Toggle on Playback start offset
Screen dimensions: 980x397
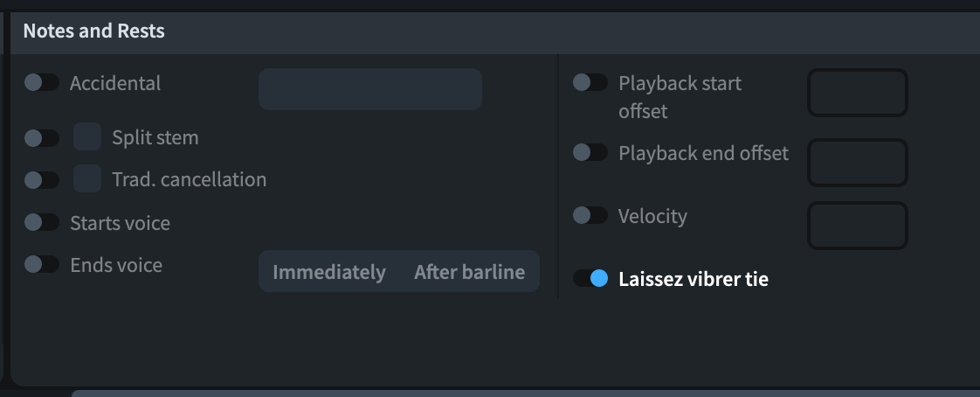pyautogui.click(x=590, y=83)
